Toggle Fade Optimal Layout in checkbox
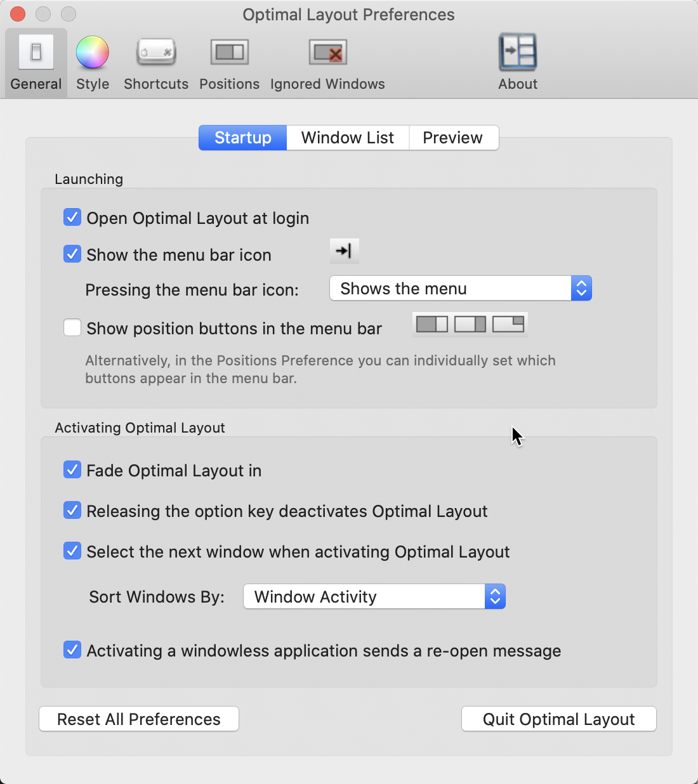The image size is (698, 784). [72, 470]
